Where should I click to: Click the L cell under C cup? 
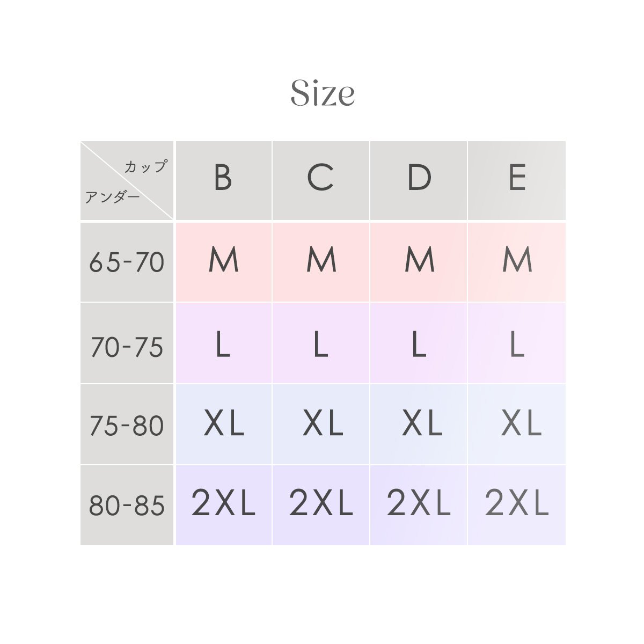pos(321,343)
